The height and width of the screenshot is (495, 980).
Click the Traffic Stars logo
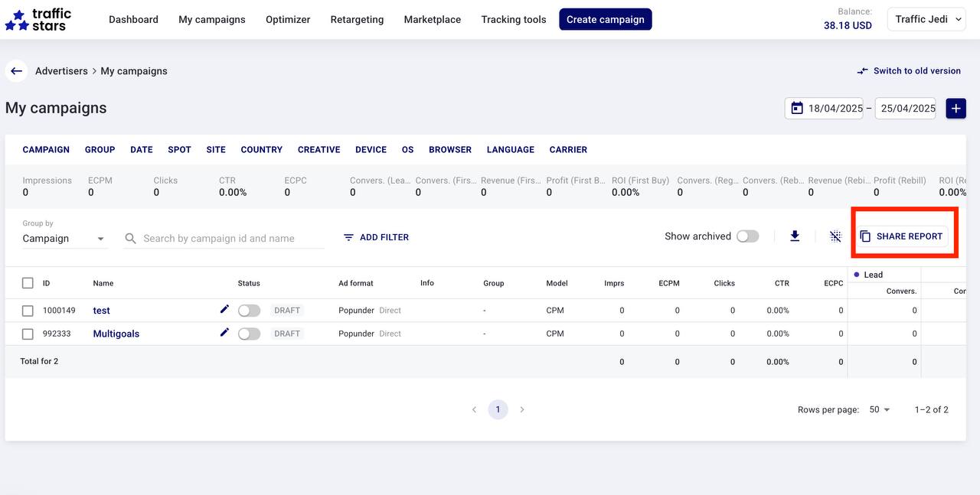tap(38, 20)
